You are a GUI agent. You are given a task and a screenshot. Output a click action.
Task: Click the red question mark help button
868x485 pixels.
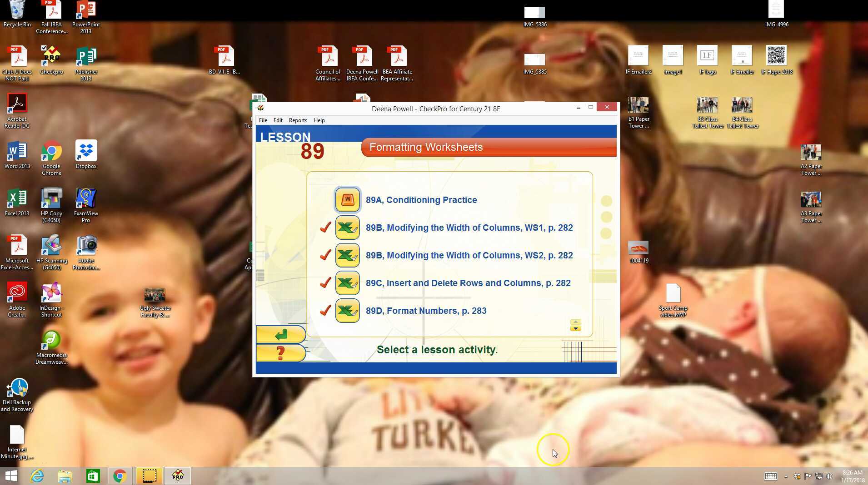click(x=281, y=353)
